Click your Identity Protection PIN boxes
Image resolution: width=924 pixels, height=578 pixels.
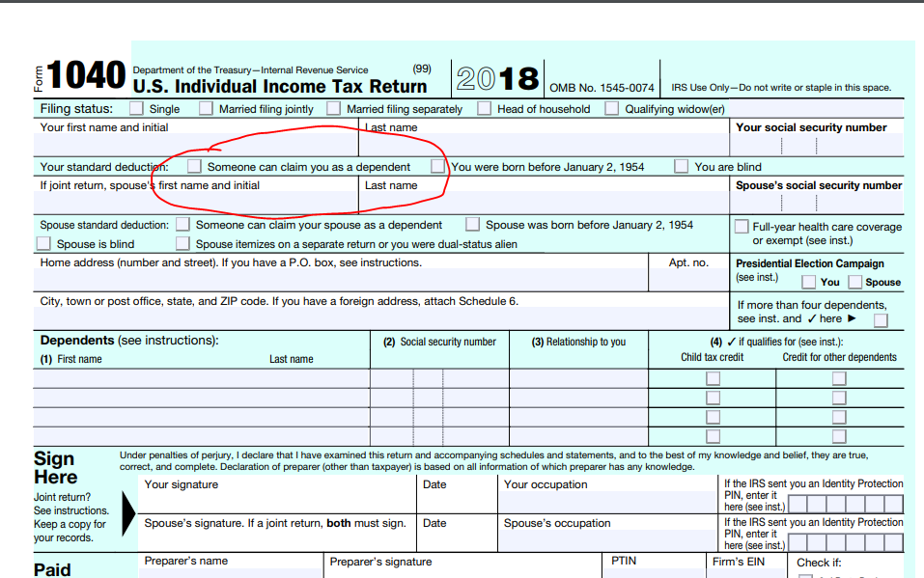tap(846, 505)
